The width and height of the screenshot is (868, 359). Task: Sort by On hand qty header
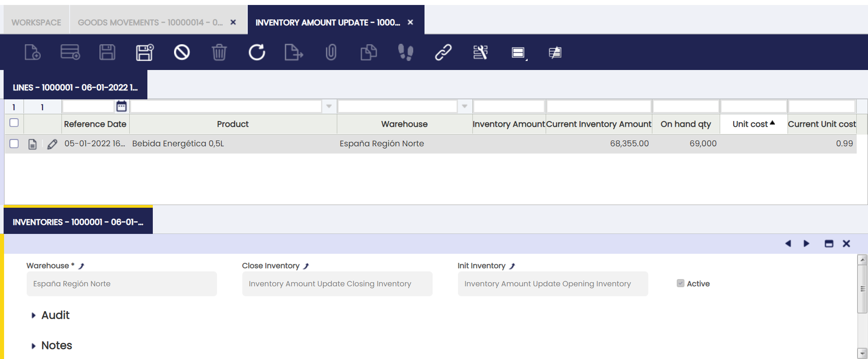coord(686,124)
